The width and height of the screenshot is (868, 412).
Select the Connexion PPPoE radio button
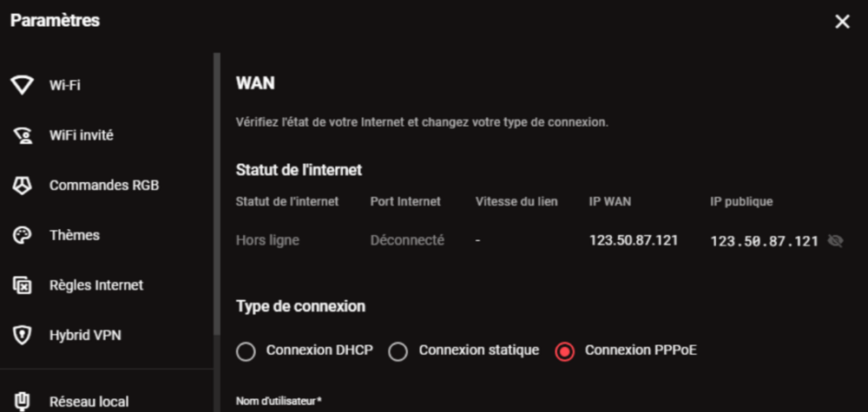click(x=565, y=351)
